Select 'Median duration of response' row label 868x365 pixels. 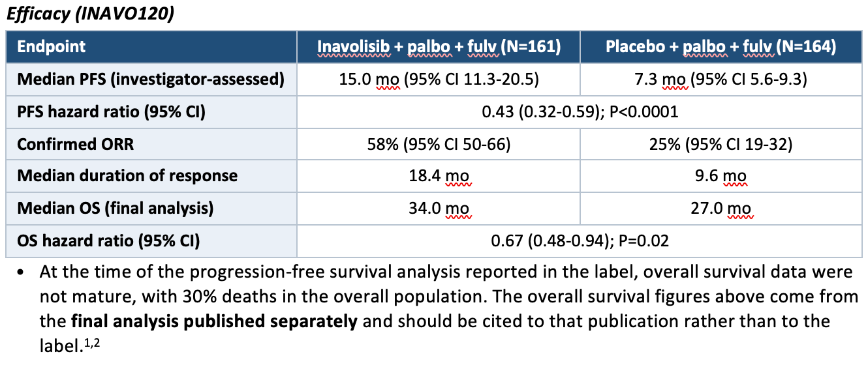(x=152, y=176)
